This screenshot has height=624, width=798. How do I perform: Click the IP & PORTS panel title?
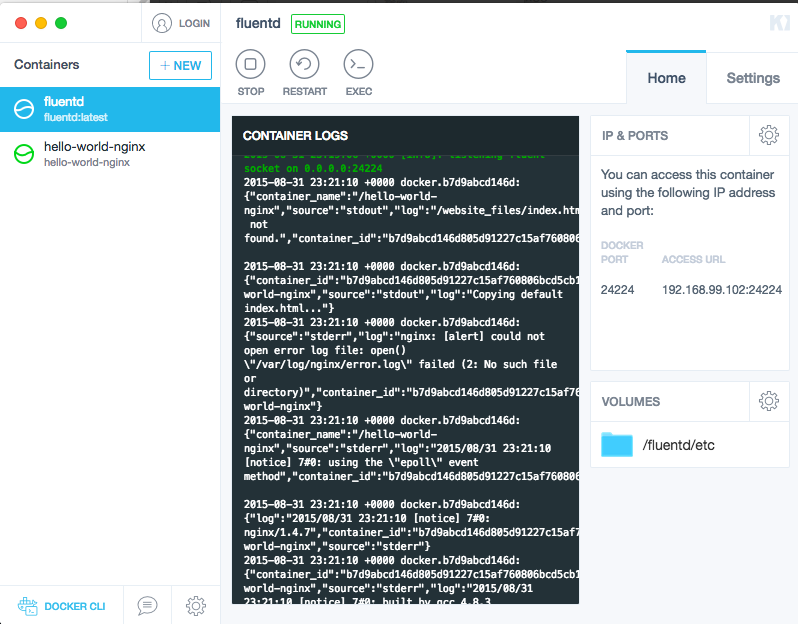tap(635, 135)
